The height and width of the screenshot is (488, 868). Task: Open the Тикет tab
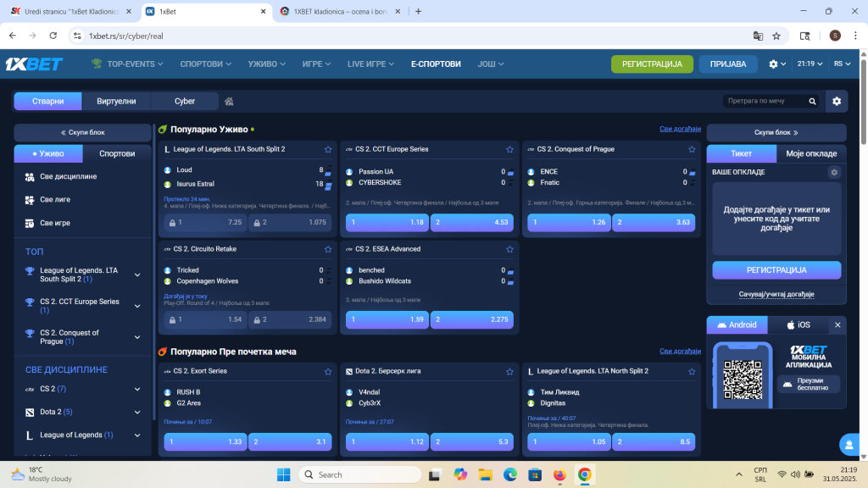tap(741, 154)
